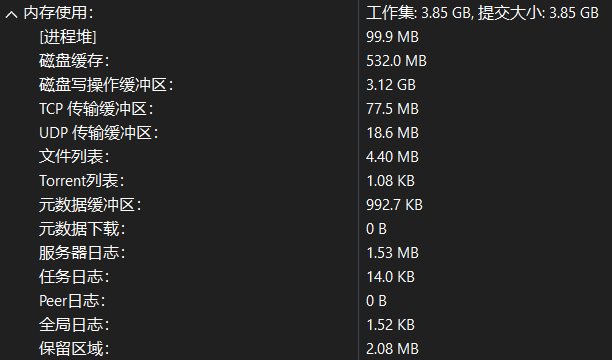Screen dimensions: 612x360
Task: Click the column divider between name and value
Action: [359, 180]
